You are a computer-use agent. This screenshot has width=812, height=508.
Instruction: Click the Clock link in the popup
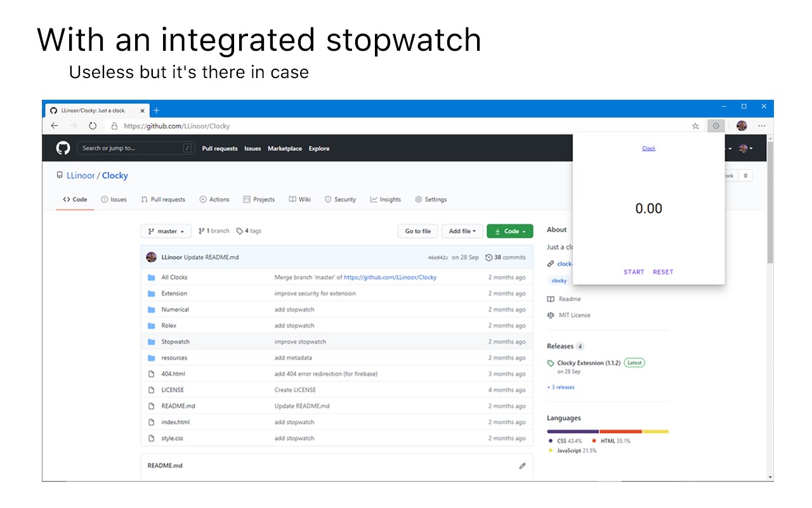coord(649,149)
